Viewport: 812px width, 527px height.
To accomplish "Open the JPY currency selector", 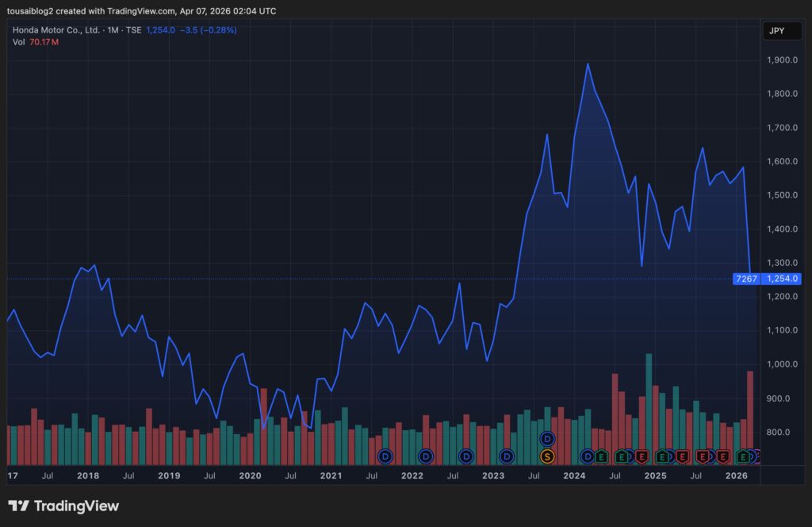I will 776,31.
